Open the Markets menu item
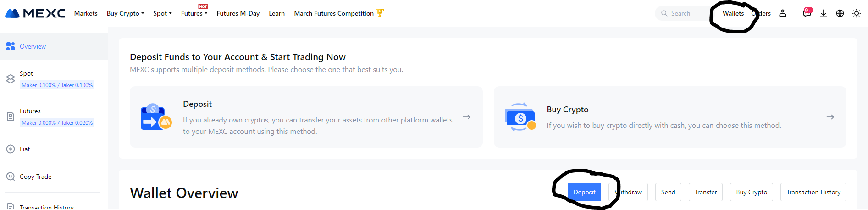This screenshot has width=868, height=210. pyautogui.click(x=86, y=13)
